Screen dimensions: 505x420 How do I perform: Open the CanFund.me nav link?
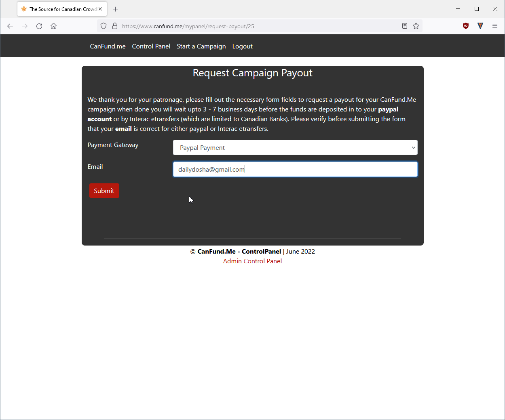[x=108, y=46]
